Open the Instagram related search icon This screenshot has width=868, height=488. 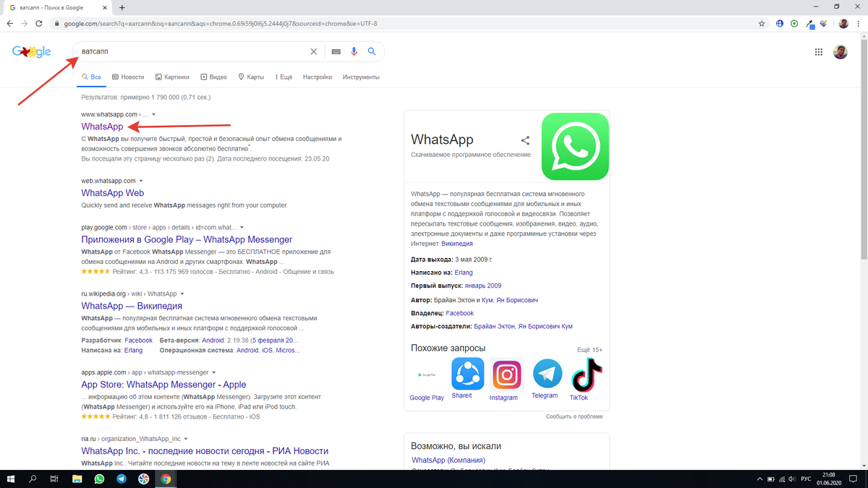click(507, 374)
